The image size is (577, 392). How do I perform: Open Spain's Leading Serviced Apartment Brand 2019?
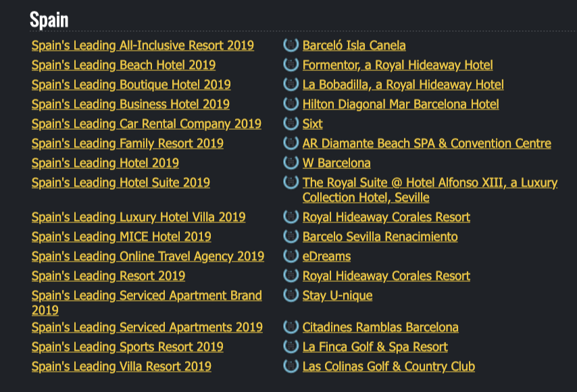click(147, 303)
